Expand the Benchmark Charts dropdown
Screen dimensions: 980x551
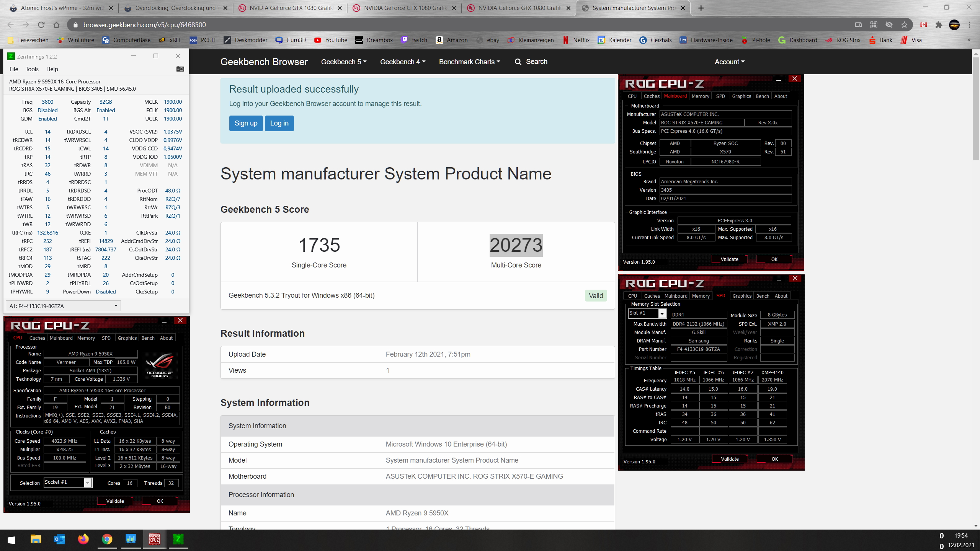point(469,62)
